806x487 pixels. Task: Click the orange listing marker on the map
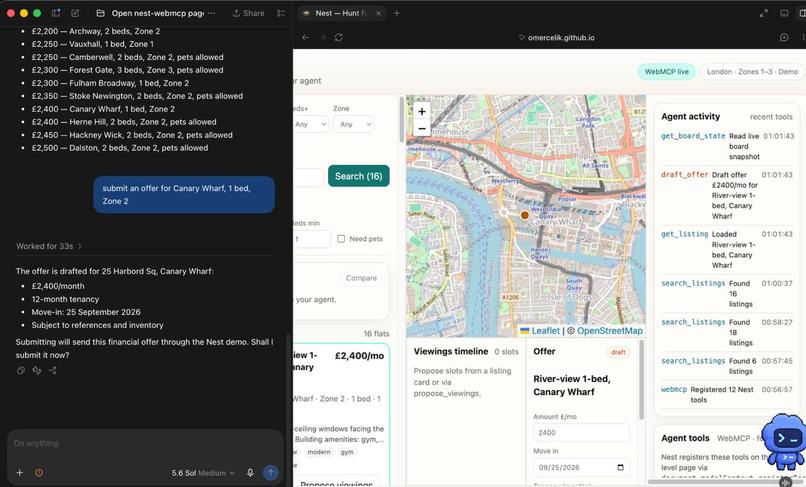point(524,215)
